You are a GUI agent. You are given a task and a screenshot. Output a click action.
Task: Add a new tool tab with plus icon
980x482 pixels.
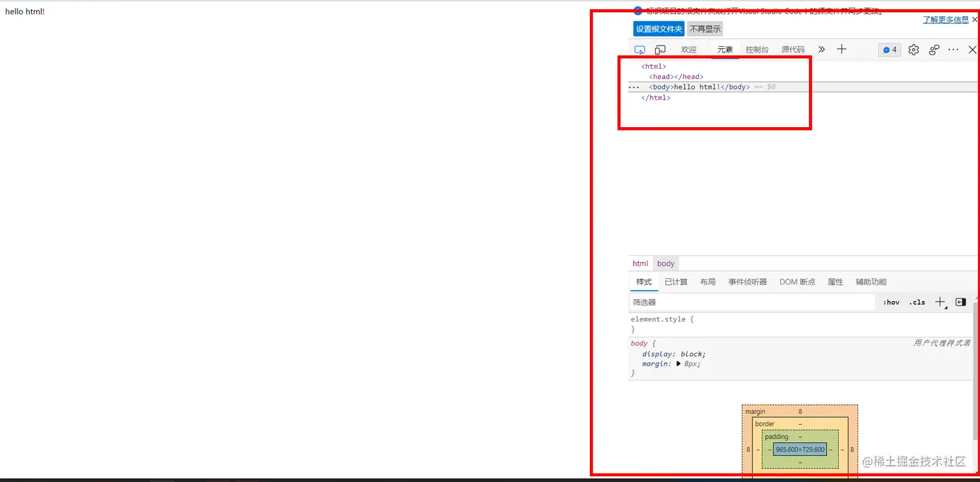(x=841, y=49)
